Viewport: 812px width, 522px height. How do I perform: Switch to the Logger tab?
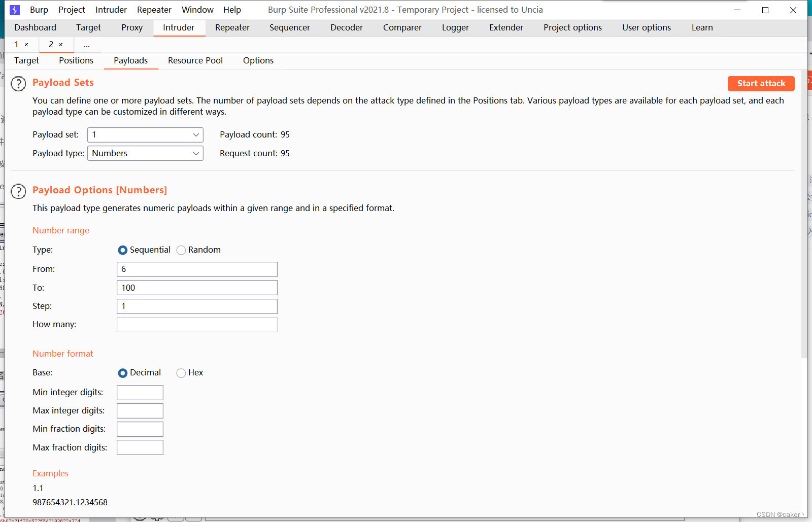click(x=455, y=27)
